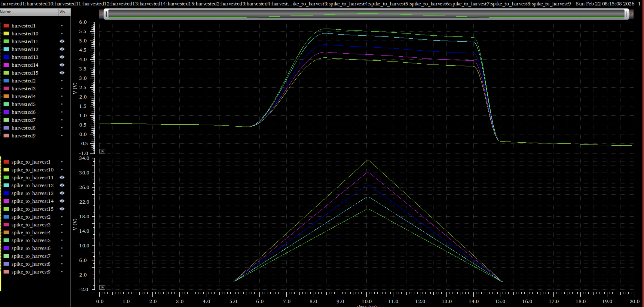Click the lower plot strip expand arrow icon
644x307 pixels.
pyautogui.click(x=102, y=287)
